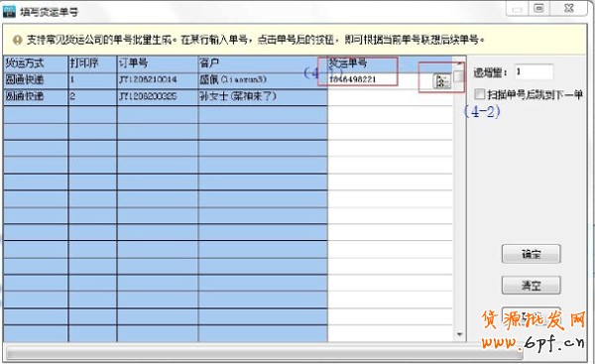The image size is (595, 364).
Task: Click the 客户 column header
Action: pos(263,63)
